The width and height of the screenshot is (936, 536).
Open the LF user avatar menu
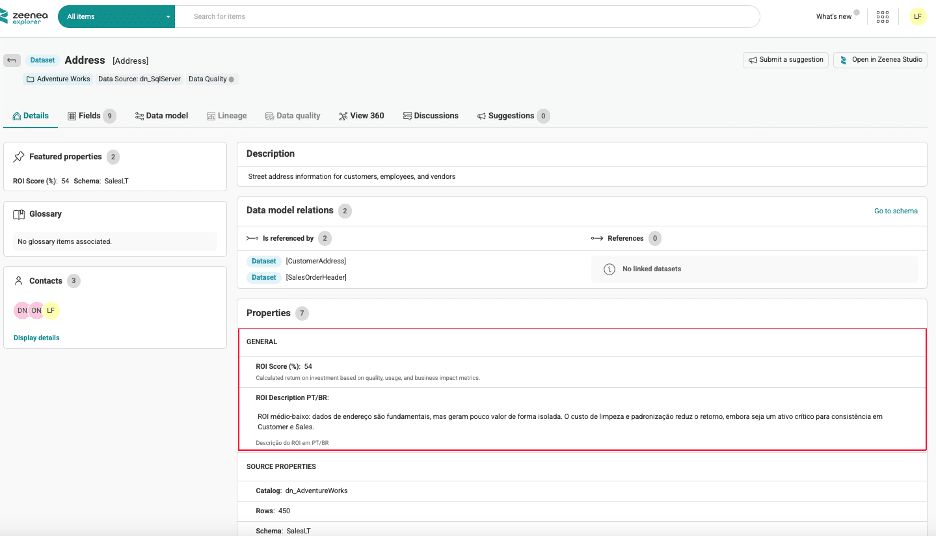click(x=917, y=16)
